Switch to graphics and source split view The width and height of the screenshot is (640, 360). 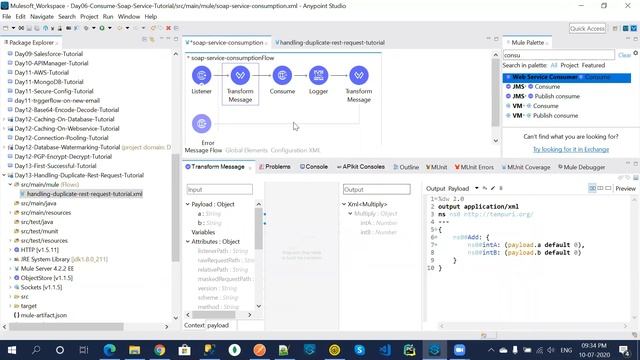tap(592, 188)
